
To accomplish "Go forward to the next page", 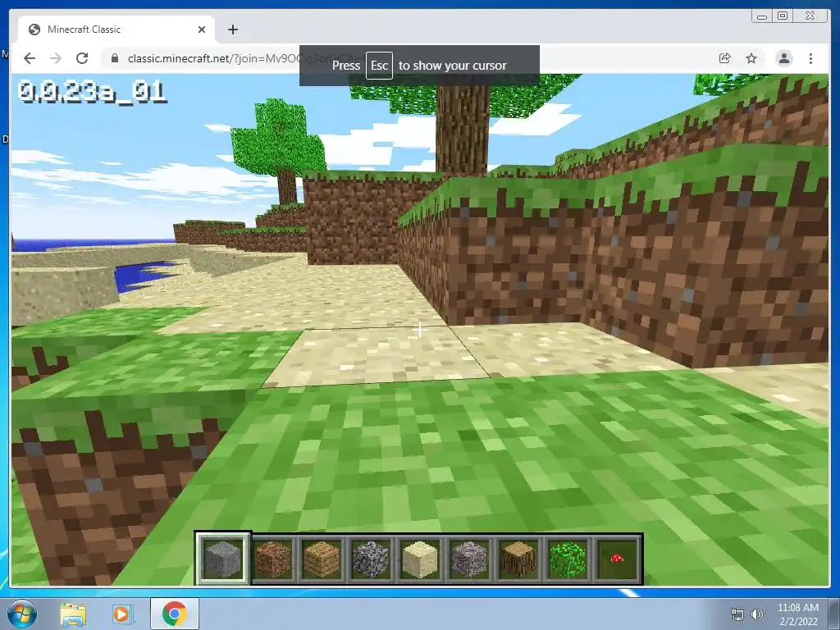I will (x=56, y=58).
